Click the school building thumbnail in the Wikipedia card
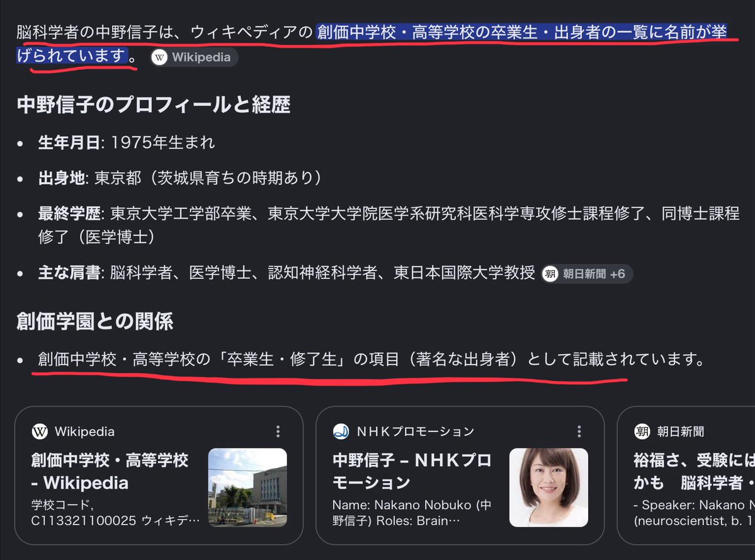Image resolution: width=755 pixels, height=560 pixels. [247, 488]
